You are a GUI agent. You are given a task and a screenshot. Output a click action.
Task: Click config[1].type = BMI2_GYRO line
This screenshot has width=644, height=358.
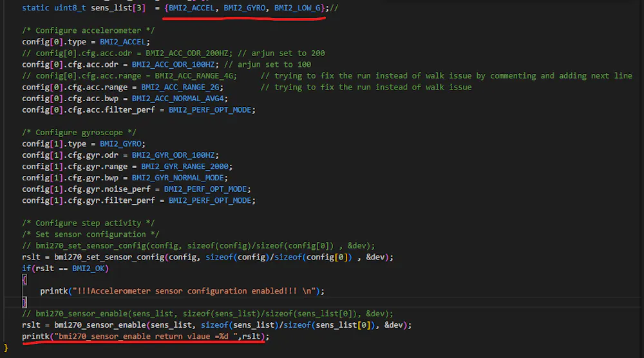(x=83, y=144)
